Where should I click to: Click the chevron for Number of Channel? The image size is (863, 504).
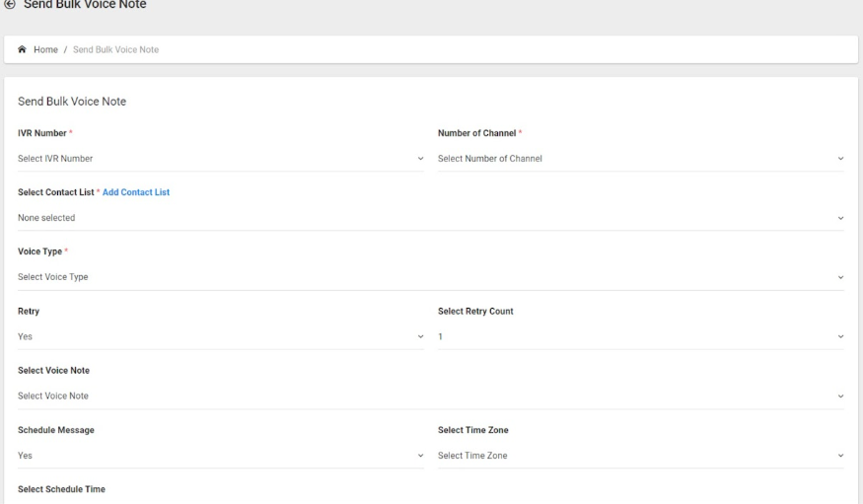[840, 159]
